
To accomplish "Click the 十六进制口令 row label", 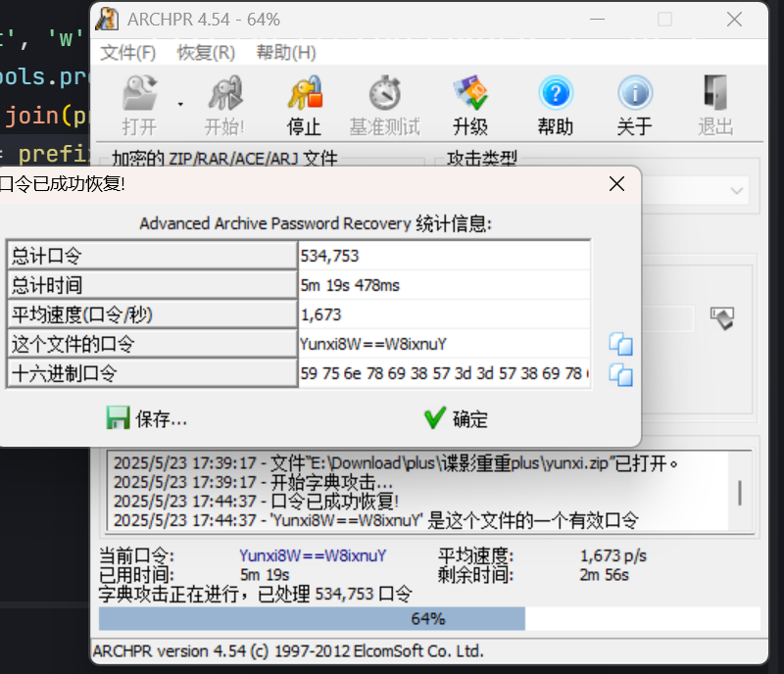I will pyautogui.click(x=153, y=373).
